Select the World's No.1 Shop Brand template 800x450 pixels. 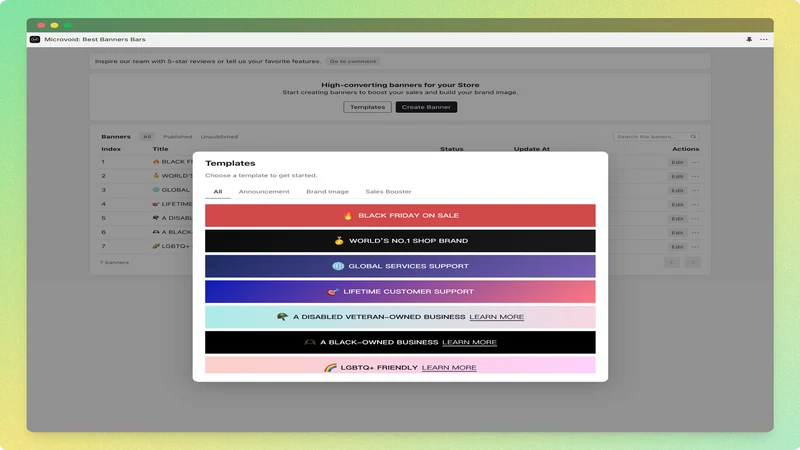[x=400, y=241]
